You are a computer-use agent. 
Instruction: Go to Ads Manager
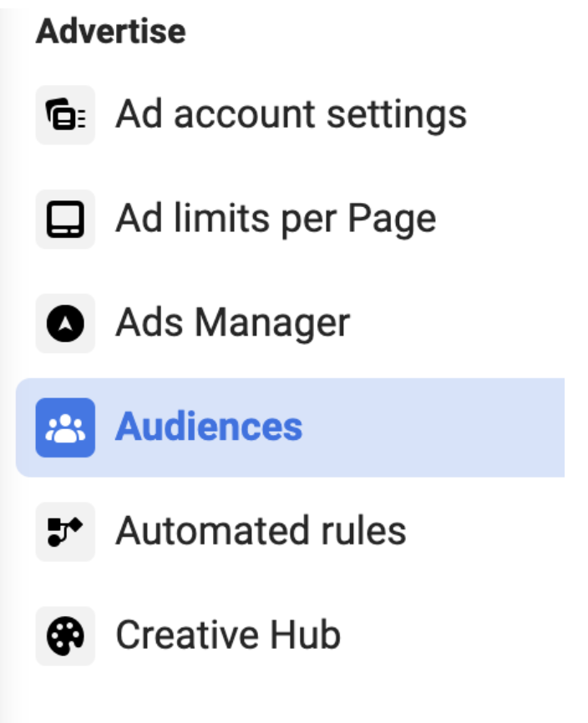coord(291,323)
